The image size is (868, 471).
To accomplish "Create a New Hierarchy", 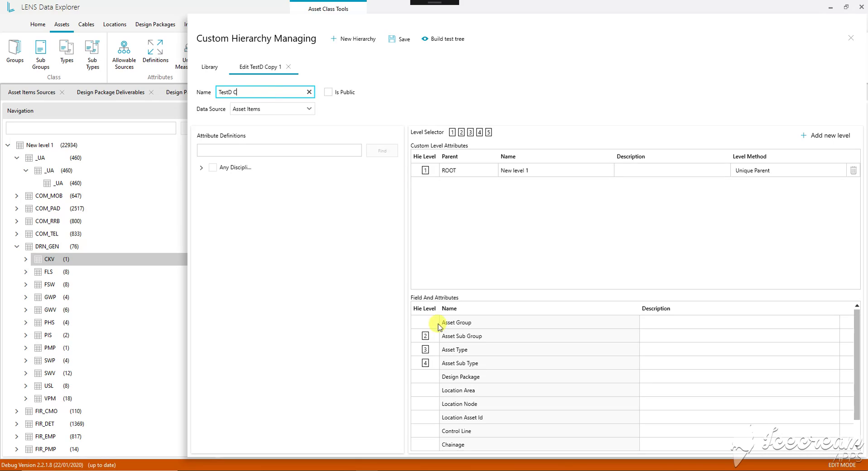I will (x=353, y=39).
